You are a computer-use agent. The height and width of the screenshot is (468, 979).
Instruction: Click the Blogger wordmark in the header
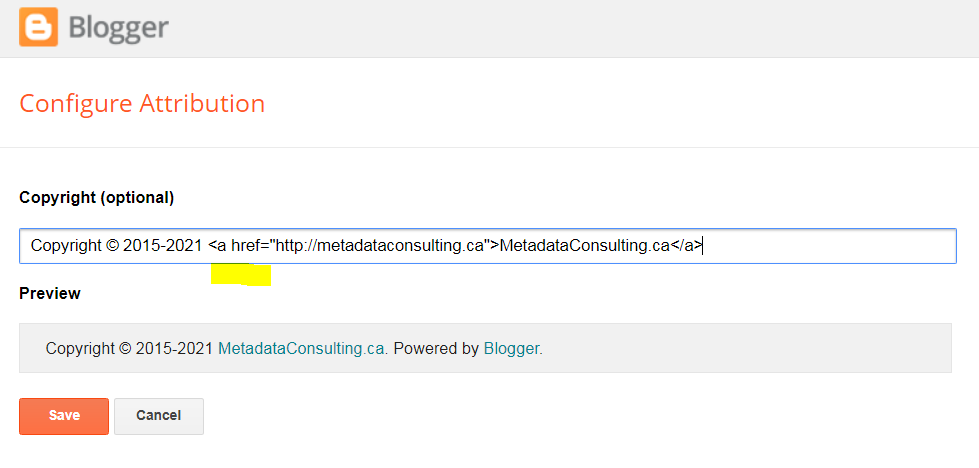point(119,27)
